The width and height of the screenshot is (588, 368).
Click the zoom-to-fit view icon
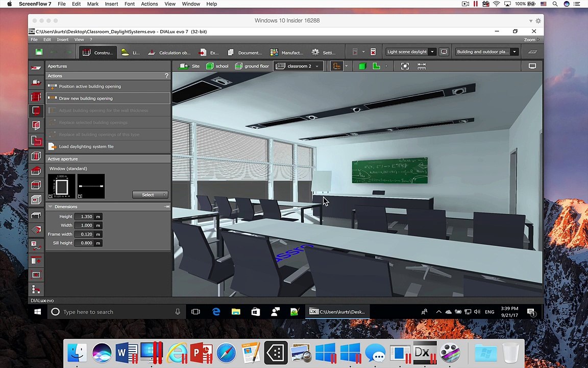(405, 66)
